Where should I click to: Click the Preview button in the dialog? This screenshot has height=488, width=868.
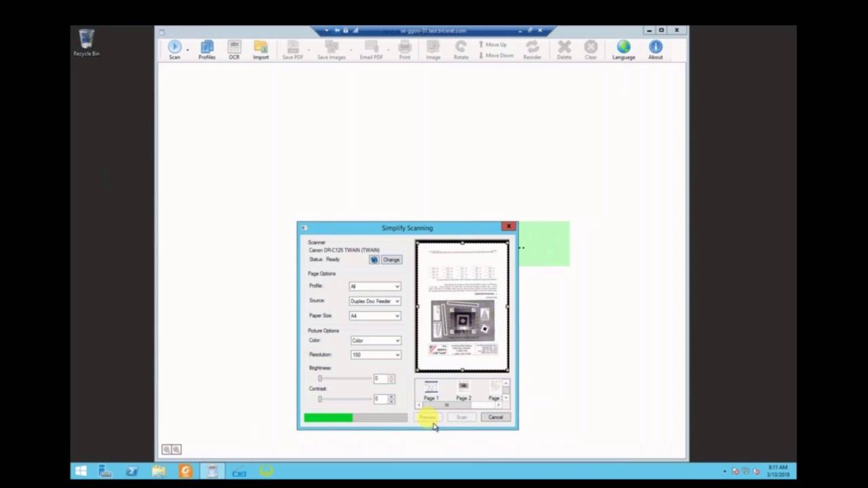[428, 418]
